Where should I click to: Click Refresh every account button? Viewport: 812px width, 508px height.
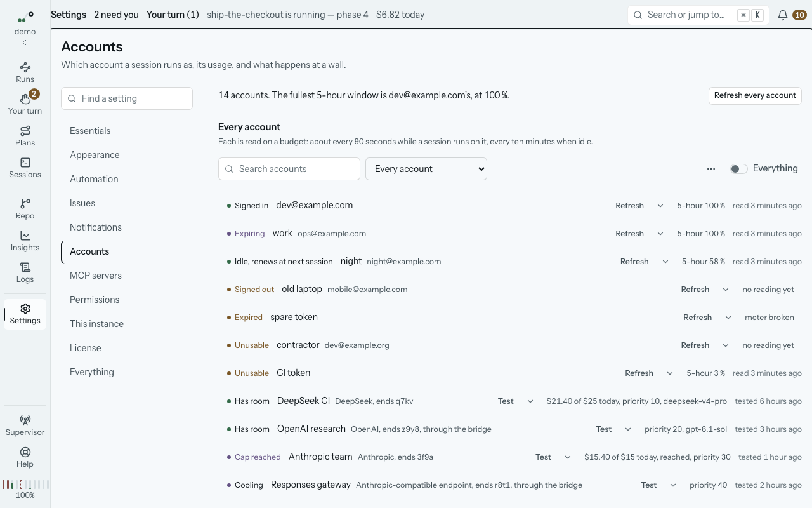tap(755, 95)
